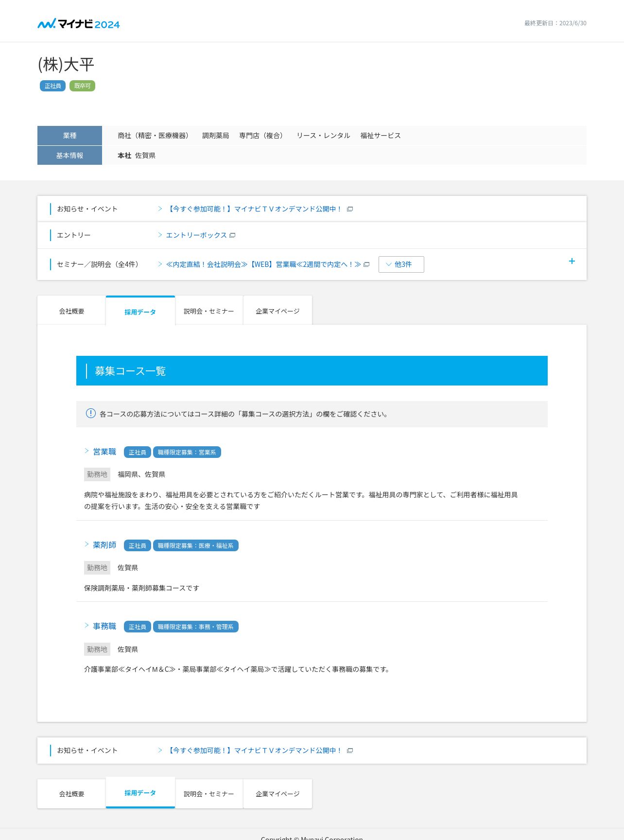624x840 pixels.
Task: Open the 営業職 course link
Action: pyautogui.click(x=104, y=452)
